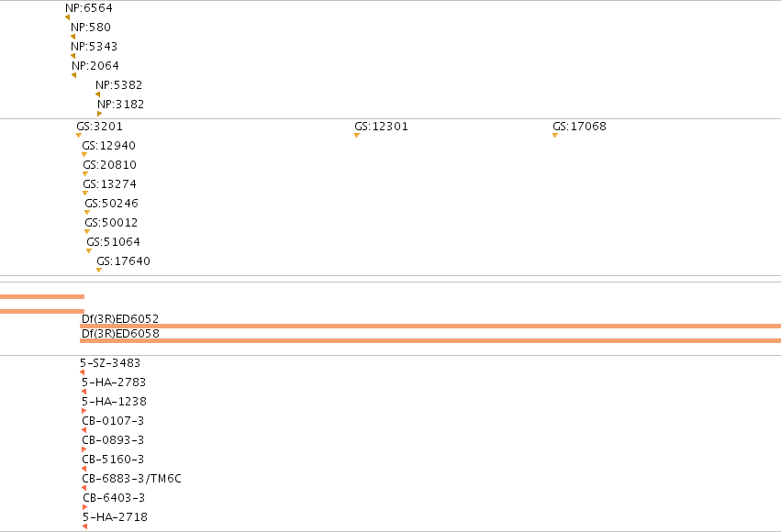Click the CB-0893-3 red triangle marker
Screen dimensions: 781x532
click(x=84, y=449)
